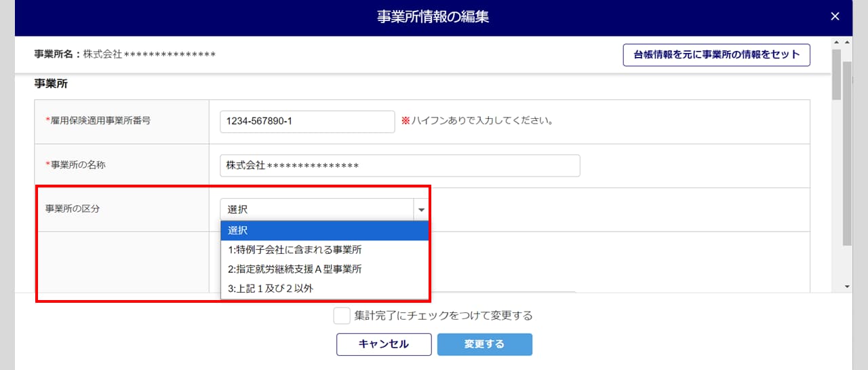Click the 集計完了にチェックをつけて変更する label text
The width and height of the screenshot is (868, 370).
tap(443, 316)
